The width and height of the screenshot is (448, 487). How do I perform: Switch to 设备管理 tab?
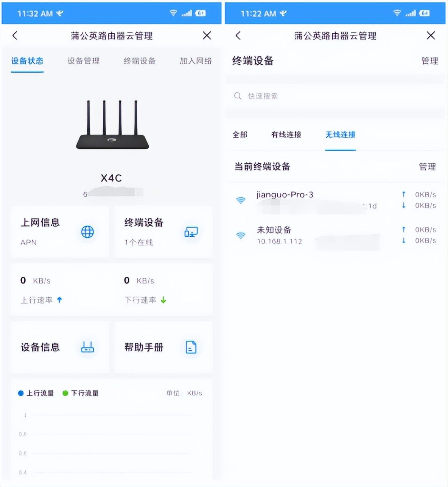coord(84,61)
